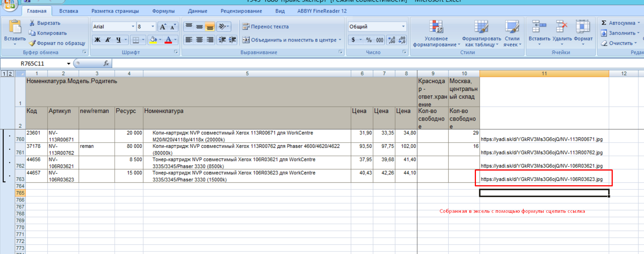Apply the 000 thousands separator style

coord(380,40)
